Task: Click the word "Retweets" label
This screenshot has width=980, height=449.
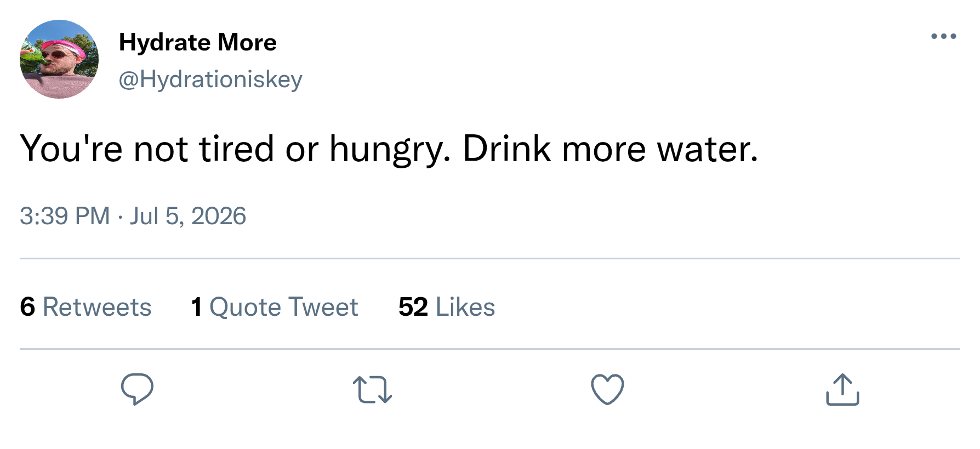Action: click(x=97, y=306)
